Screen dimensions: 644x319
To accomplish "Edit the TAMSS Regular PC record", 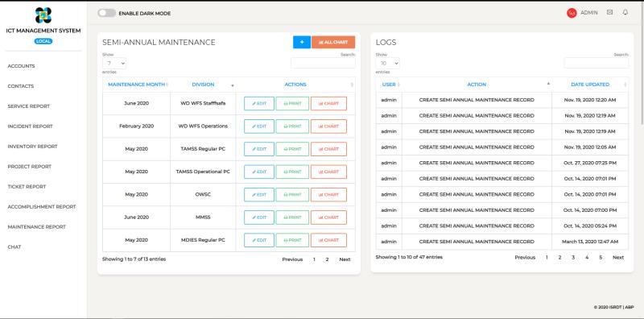I will point(259,149).
